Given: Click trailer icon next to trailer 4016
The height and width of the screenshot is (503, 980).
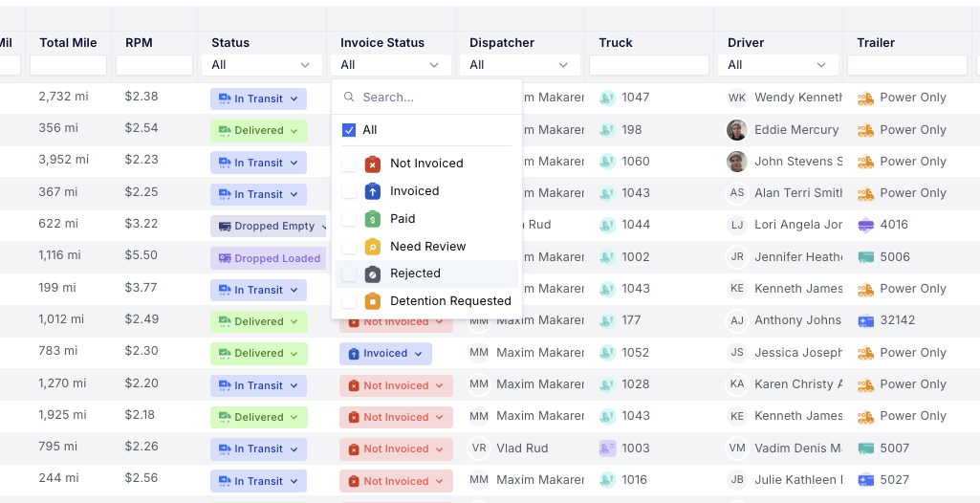Looking at the screenshot, I should (865, 225).
